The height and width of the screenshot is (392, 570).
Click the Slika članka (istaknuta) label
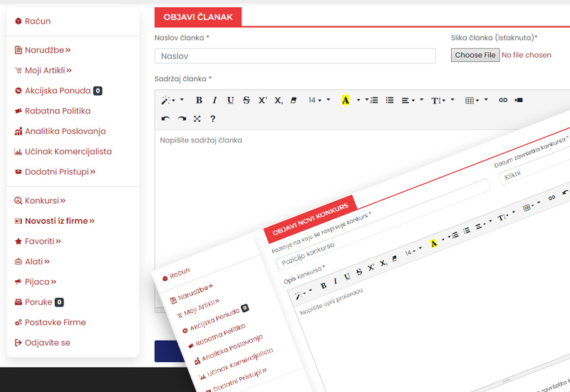494,38
